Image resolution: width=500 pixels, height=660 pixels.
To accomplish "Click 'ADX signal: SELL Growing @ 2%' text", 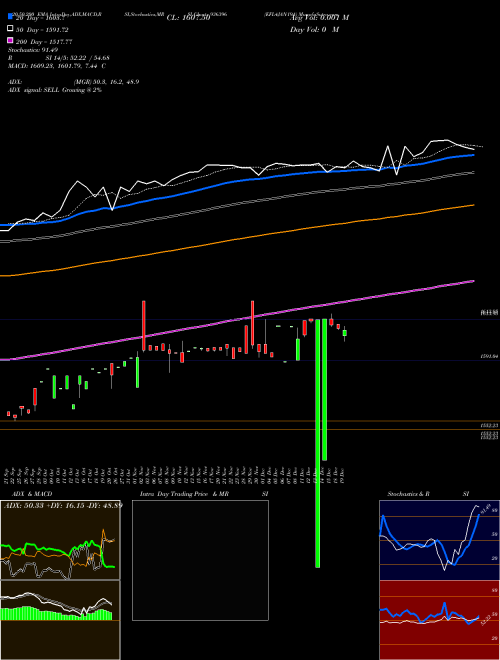I will (55, 90).
